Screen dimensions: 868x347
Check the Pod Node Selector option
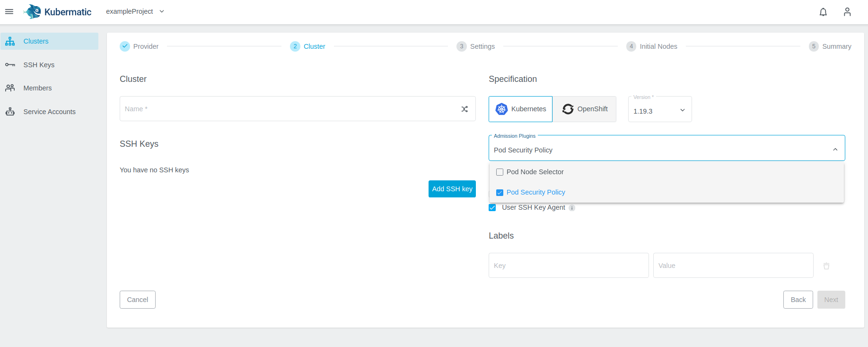pyautogui.click(x=500, y=172)
